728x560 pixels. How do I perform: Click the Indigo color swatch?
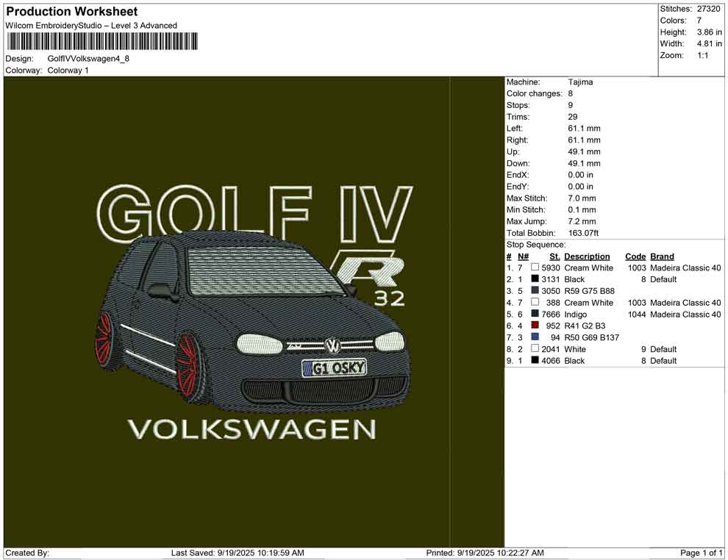pyautogui.click(x=535, y=315)
